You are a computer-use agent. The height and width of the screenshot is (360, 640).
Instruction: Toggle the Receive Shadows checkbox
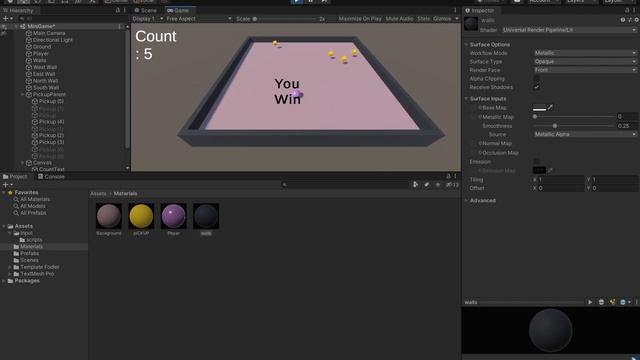pyautogui.click(x=536, y=87)
